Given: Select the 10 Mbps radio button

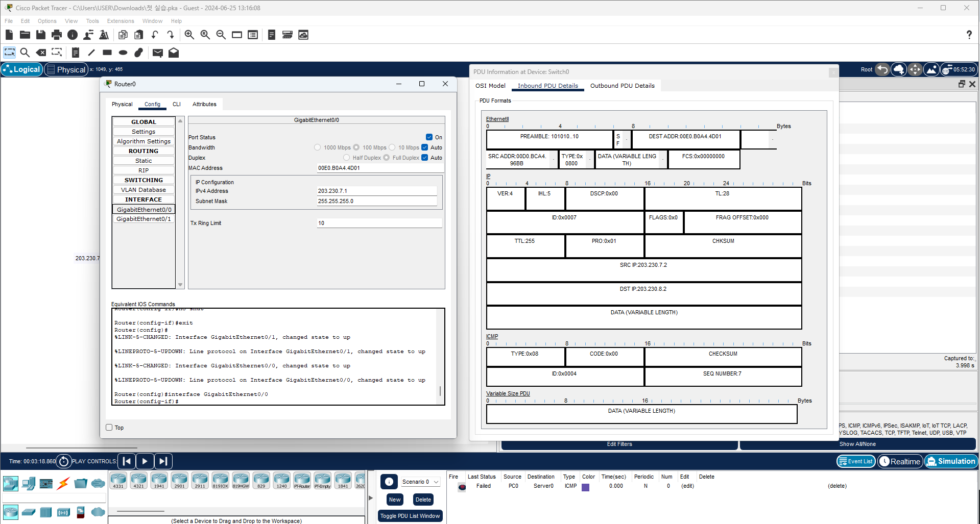Looking at the screenshot, I should (x=392, y=147).
